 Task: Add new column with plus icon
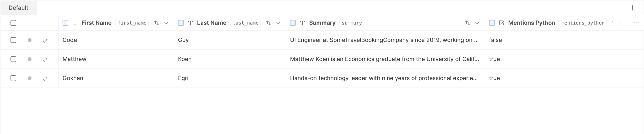[x=621, y=23]
